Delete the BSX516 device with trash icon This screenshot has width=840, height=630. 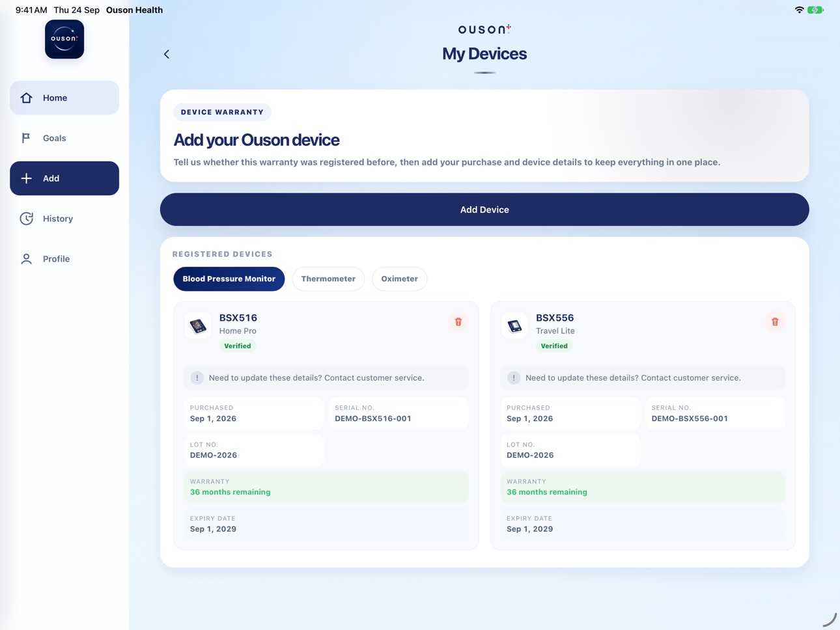[x=458, y=322]
